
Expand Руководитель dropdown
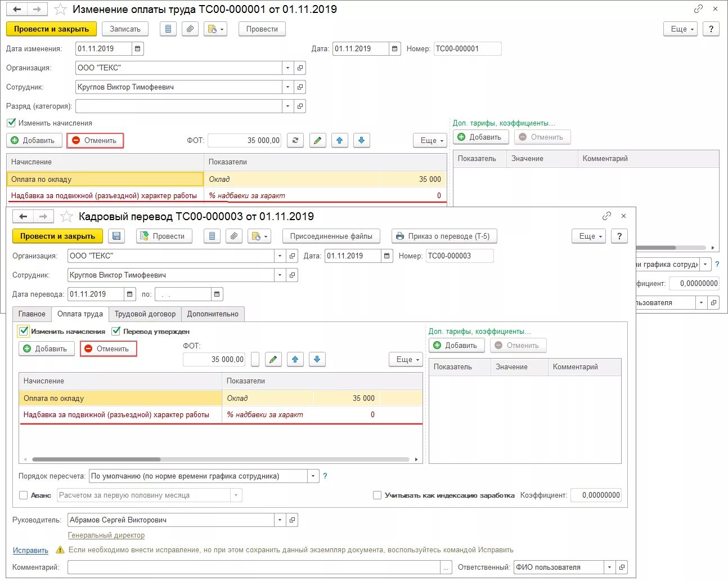[x=280, y=520]
